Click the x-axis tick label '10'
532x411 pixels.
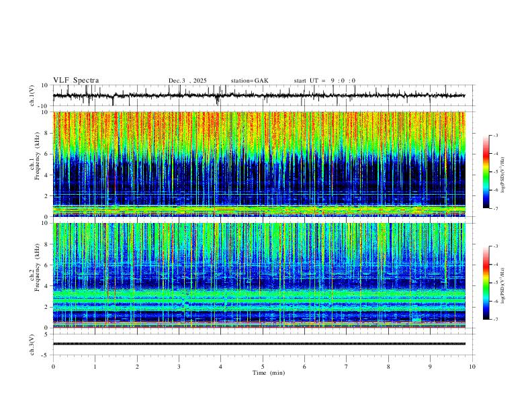pyautogui.click(x=472, y=366)
